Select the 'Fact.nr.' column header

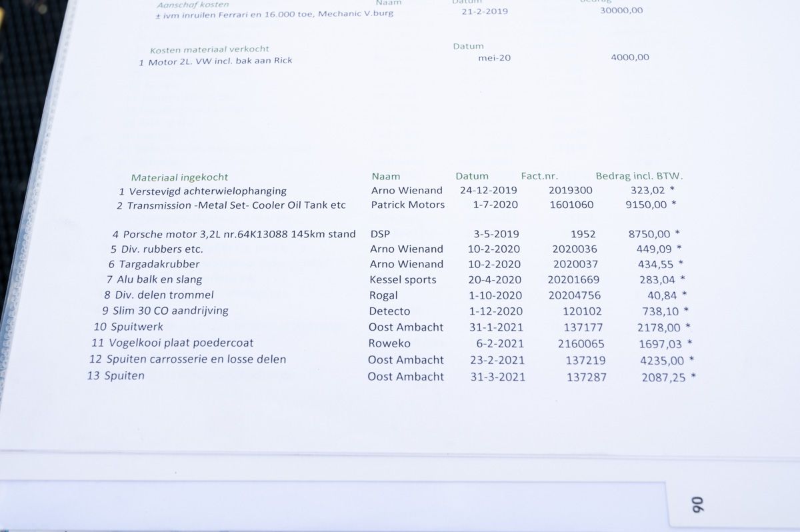(x=539, y=176)
